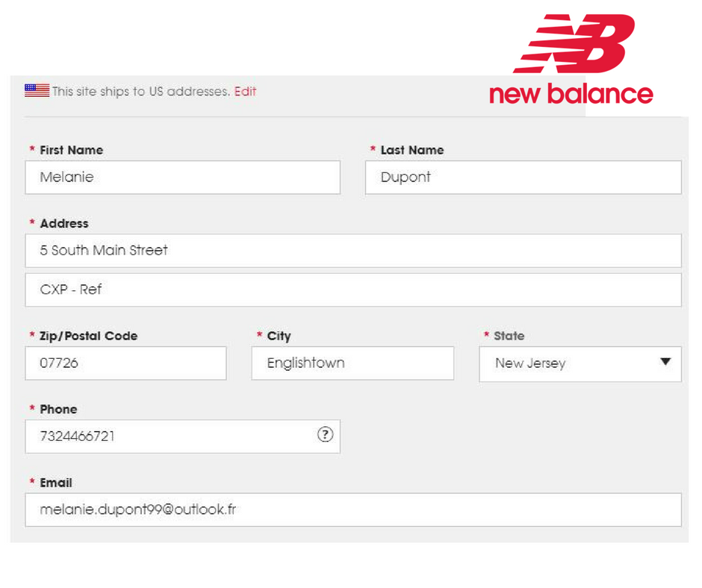The width and height of the screenshot is (702, 588).
Task: Click the First Name label
Action: tap(71, 150)
